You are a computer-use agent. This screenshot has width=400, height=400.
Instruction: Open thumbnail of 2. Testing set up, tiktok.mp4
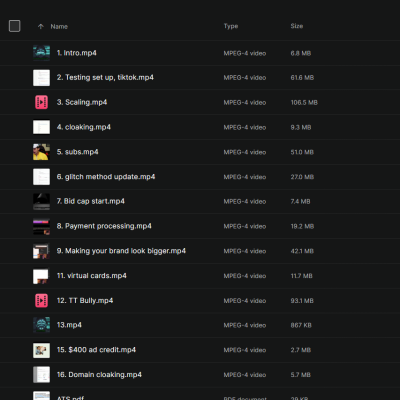41,78
